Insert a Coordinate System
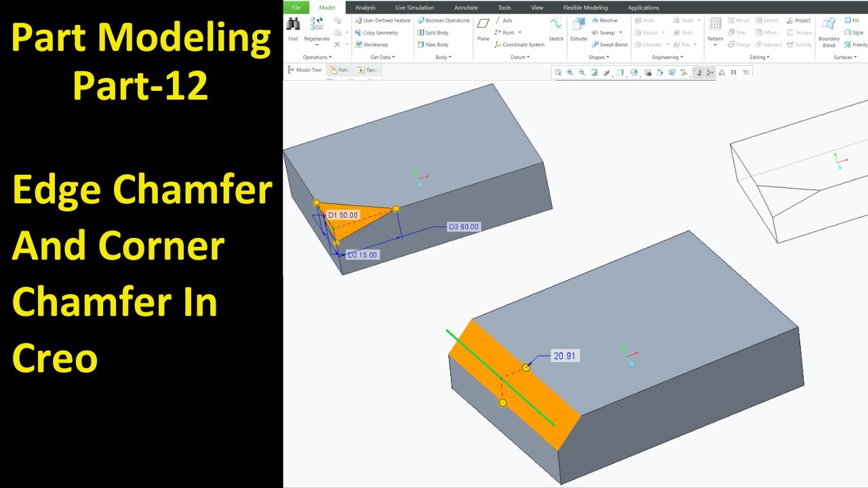Viewport: 868px width, 488px height. [519, 45]
